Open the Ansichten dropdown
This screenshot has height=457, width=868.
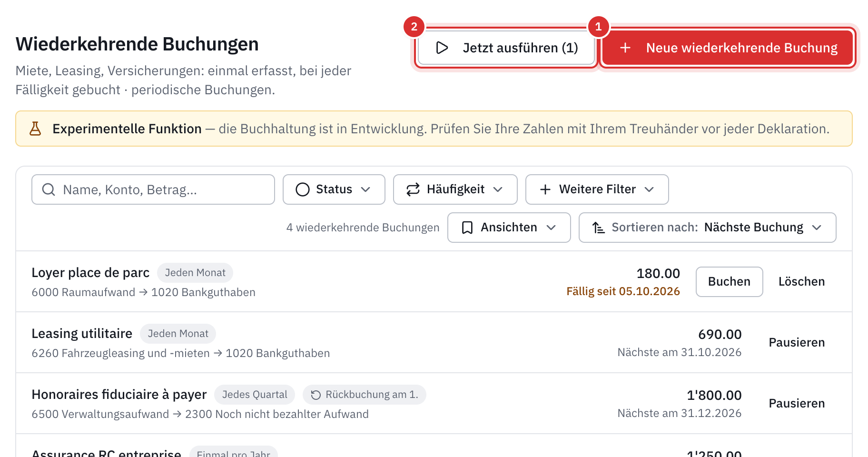pyautogui.click(x=509, y=228)
